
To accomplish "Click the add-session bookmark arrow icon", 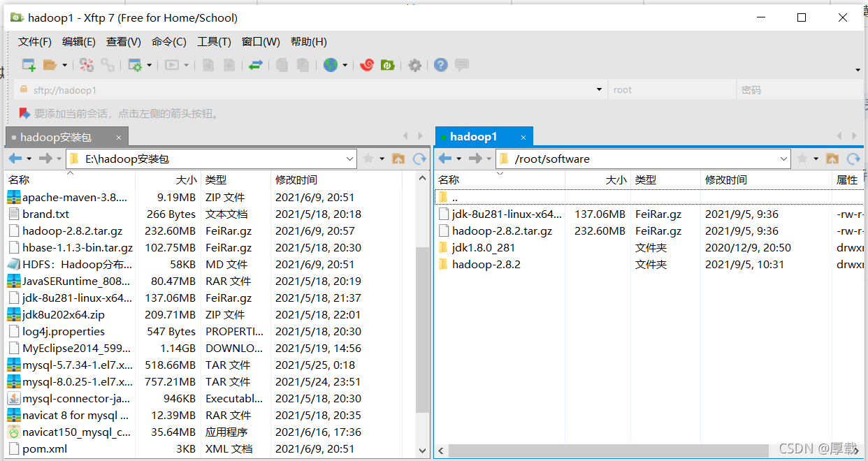I will coord(24,113).
